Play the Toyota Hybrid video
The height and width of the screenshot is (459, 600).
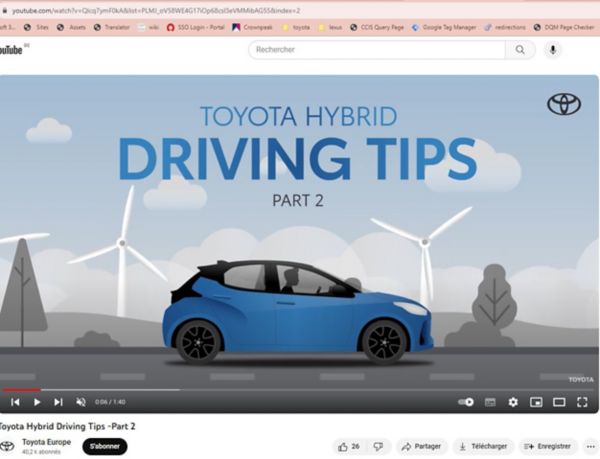point(37,402)
